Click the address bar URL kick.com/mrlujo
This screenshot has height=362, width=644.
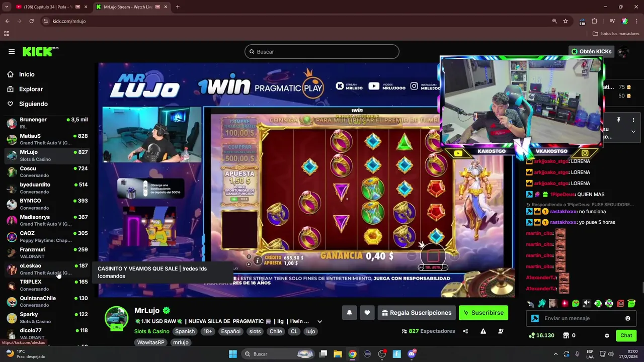click(69, 21)
